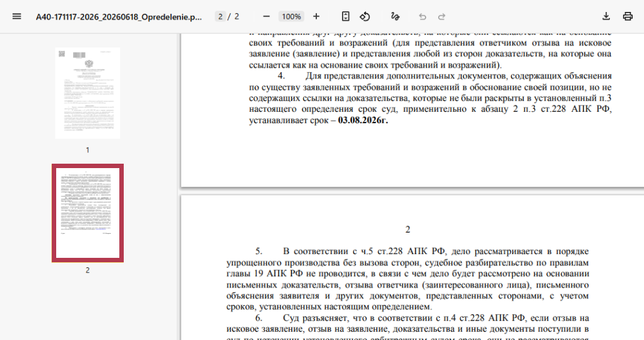Click the redo arrow
The width and height of the screenshot is (644, 340).
(441, 16)
